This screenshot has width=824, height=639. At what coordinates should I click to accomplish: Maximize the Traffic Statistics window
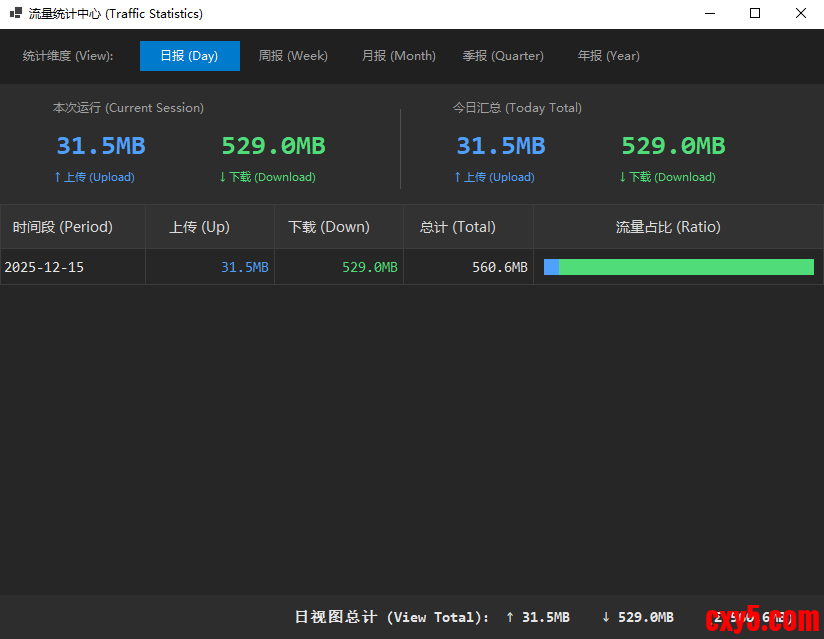point(755,14)
